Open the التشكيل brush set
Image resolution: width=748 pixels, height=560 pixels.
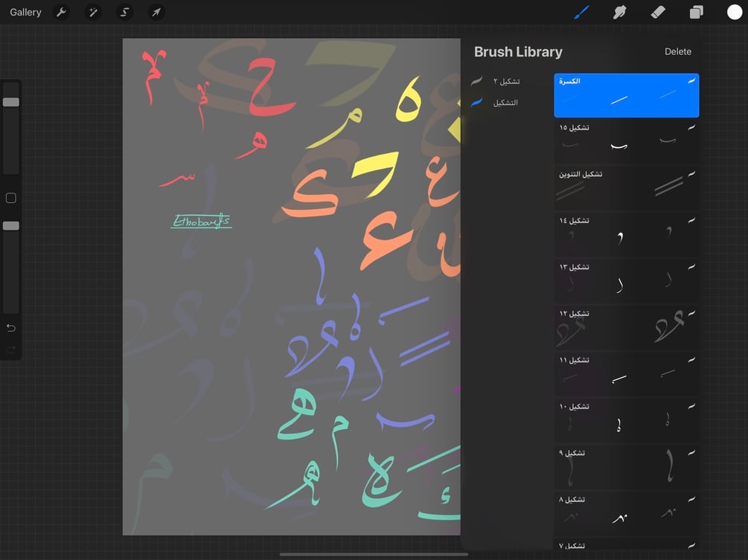[x=507, y=103]
